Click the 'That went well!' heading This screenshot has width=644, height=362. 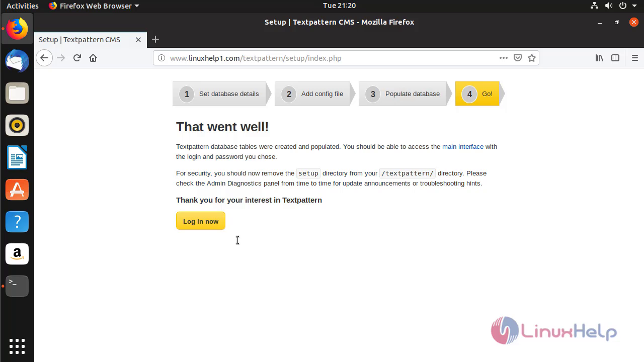click(x=222, y=127)
